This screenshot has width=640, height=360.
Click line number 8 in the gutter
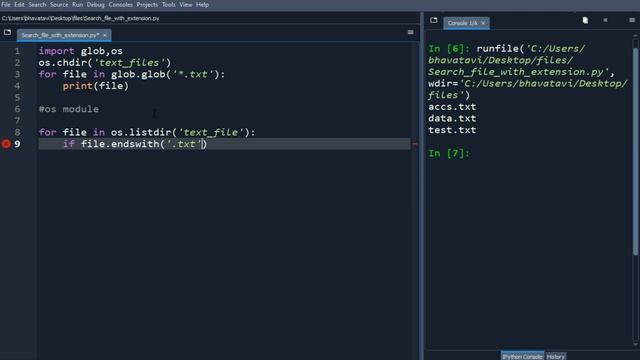tap(17, 132)
